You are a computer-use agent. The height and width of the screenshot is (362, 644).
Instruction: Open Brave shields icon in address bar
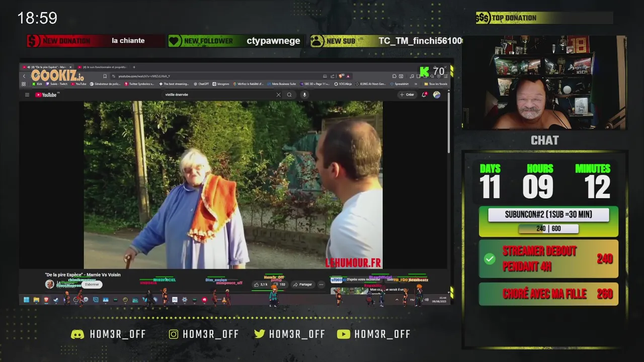tap(341, 76)
